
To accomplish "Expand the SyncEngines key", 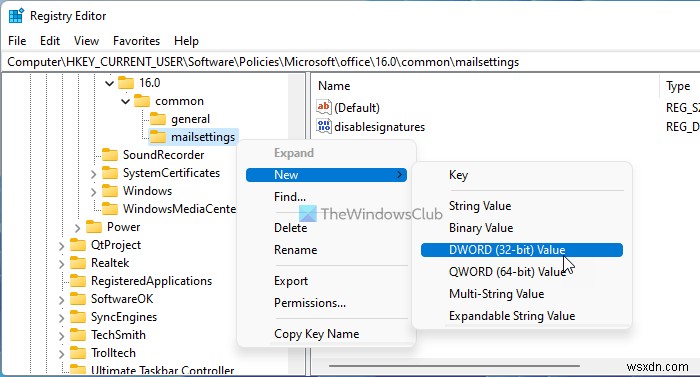I will [61, 318].
